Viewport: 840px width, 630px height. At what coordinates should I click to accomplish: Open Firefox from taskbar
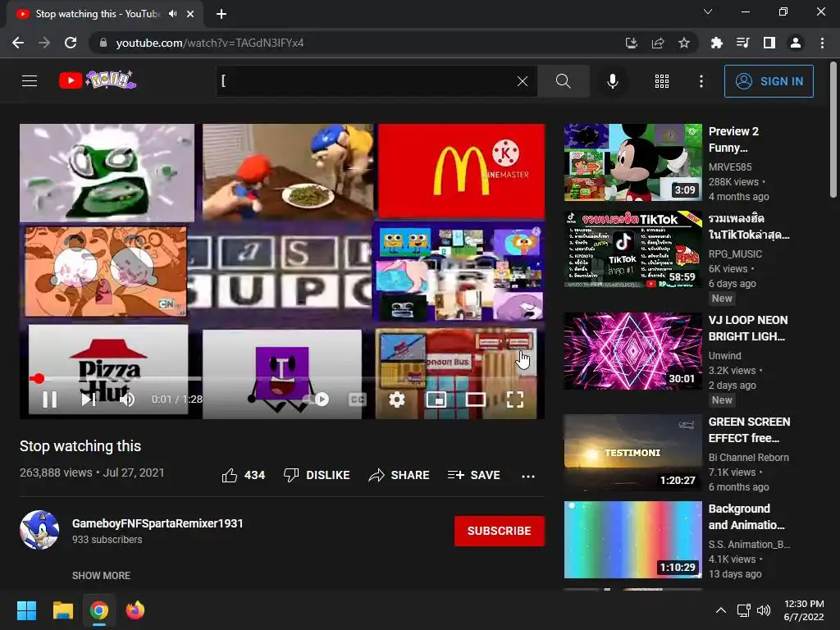click(x=135, y=610)
